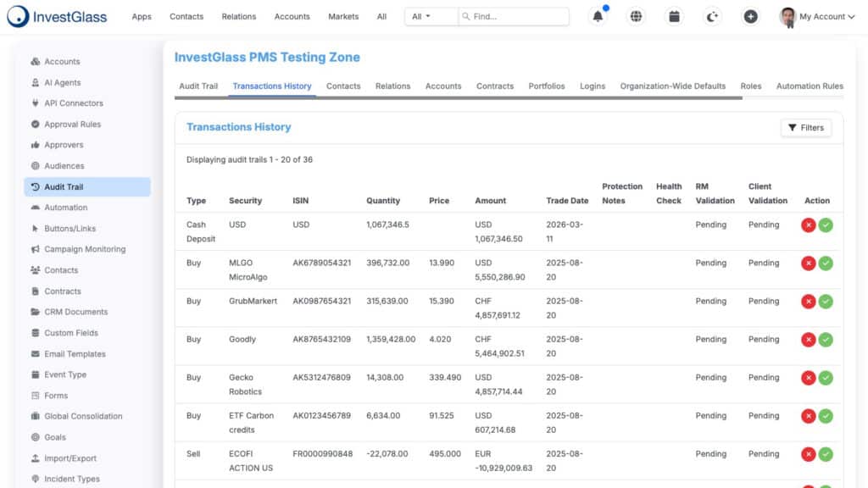This screenshot has height=488, width=868.
Task: Open Markets in top navigation
Action: pyautogui.click(x=343, y=17)
